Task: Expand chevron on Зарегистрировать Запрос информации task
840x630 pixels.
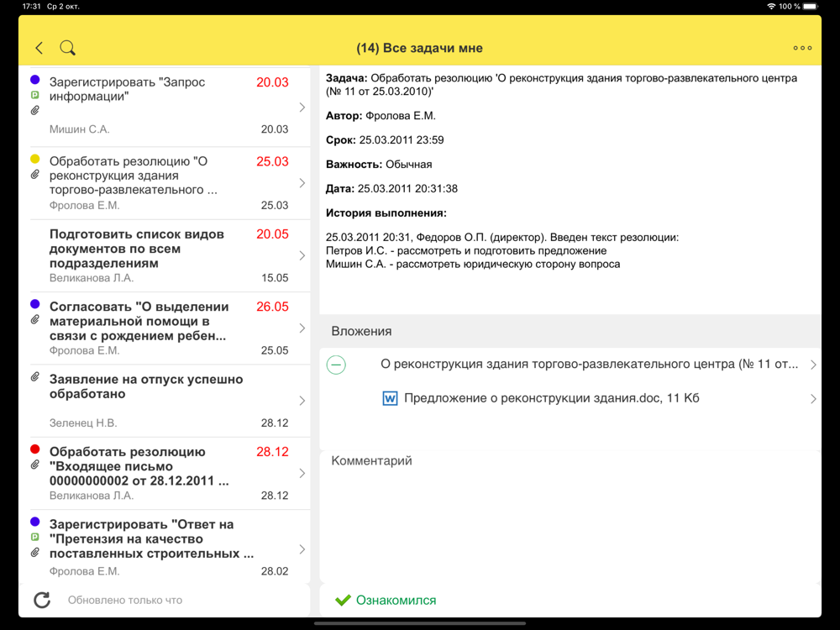Action: click(302, 108)
